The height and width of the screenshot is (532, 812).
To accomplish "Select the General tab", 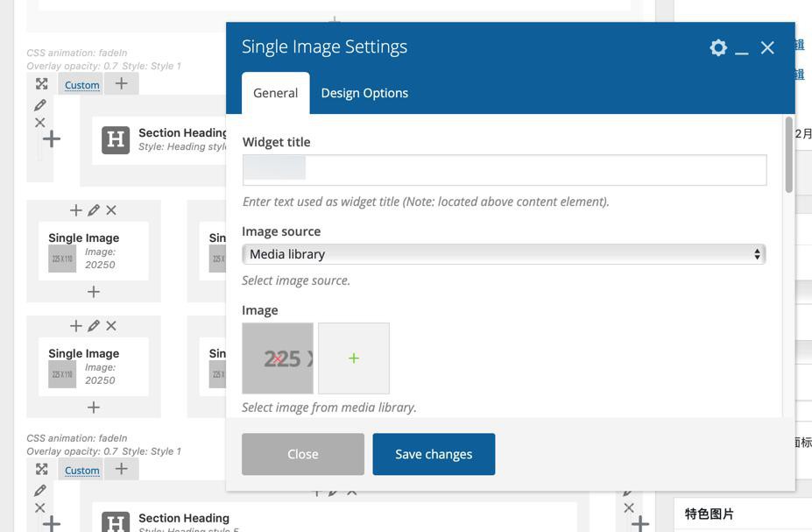I will [x=275, y=93].
